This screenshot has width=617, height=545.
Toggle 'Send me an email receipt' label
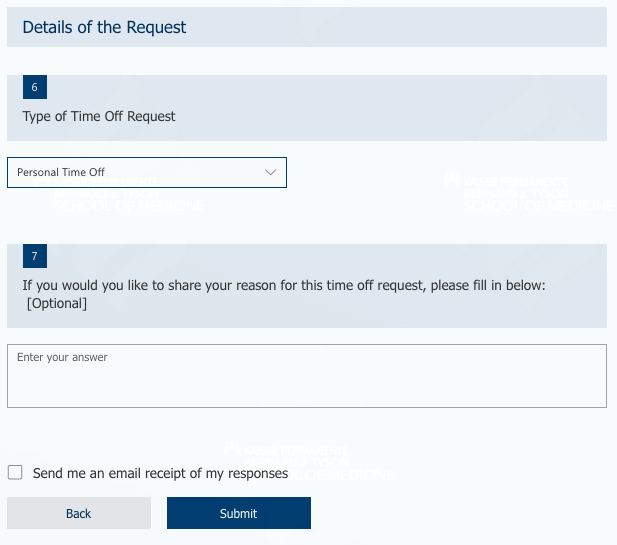coord(160,473)
